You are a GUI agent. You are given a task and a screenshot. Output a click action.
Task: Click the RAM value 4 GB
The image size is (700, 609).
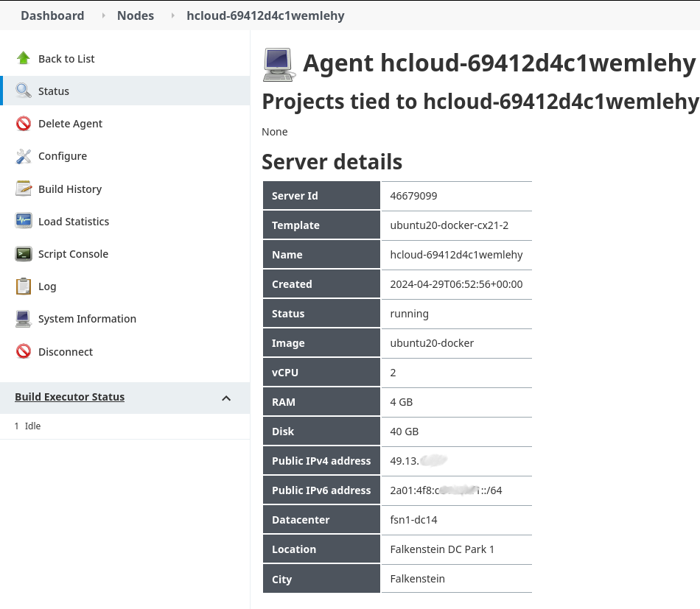[402, 402]
